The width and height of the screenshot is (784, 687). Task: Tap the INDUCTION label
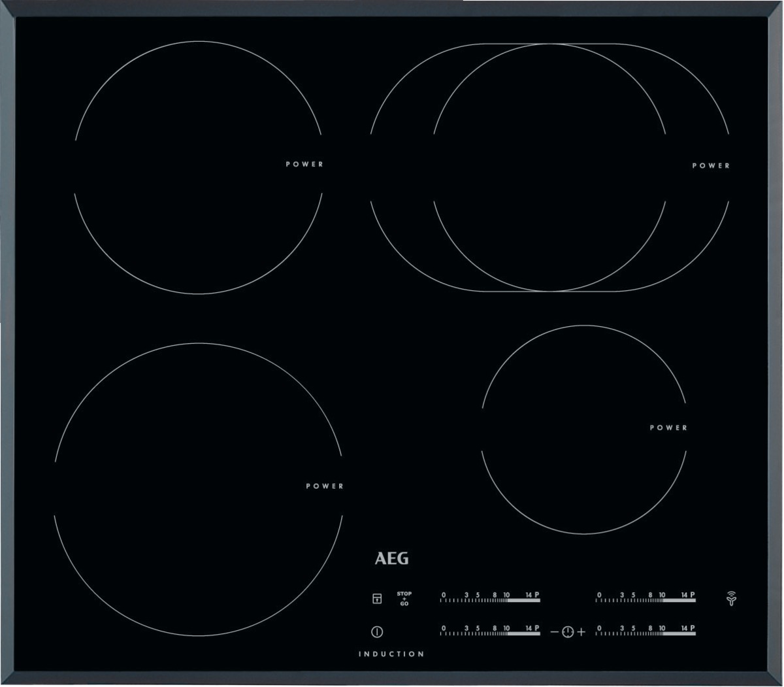(x=391, y=654)
